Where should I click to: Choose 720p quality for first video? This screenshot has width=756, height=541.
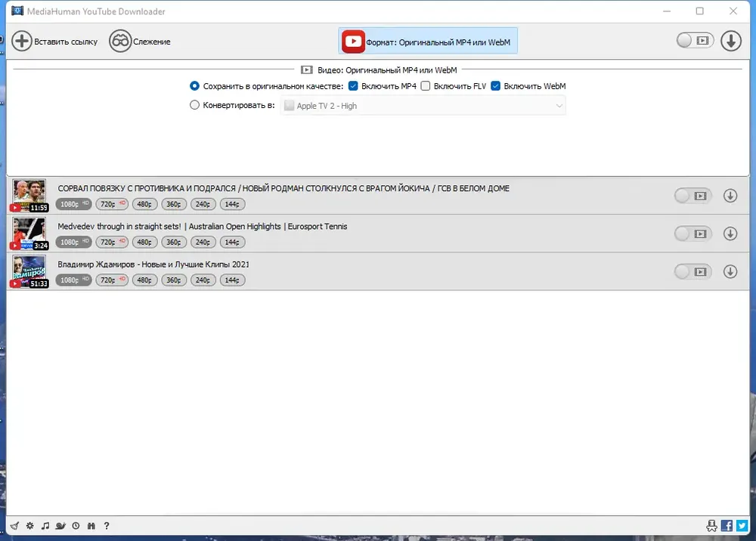pyautogui.click(x=112, y=204)
